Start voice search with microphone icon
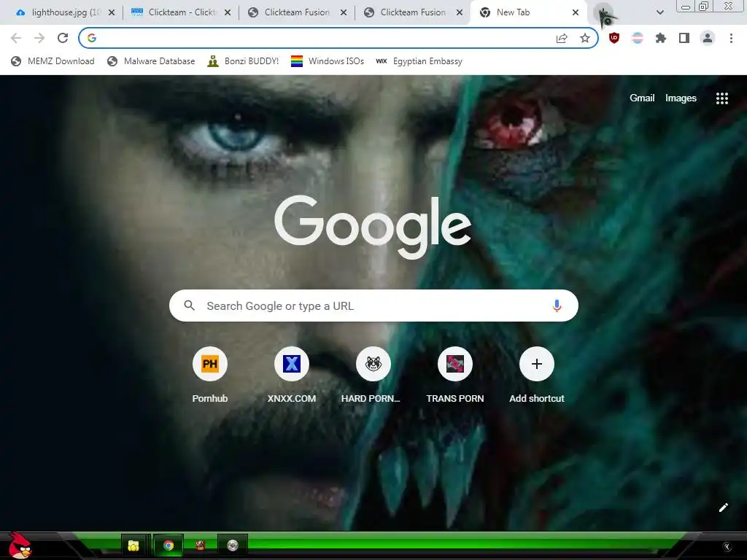This screenshot has width=747, height=560. click(557, 306)
